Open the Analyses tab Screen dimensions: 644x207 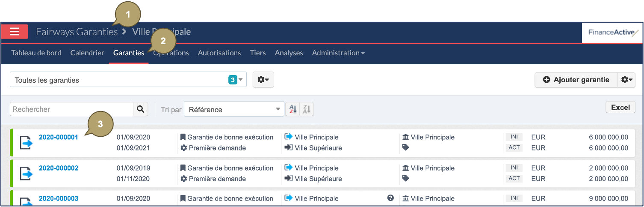click(x=289, y=53)
